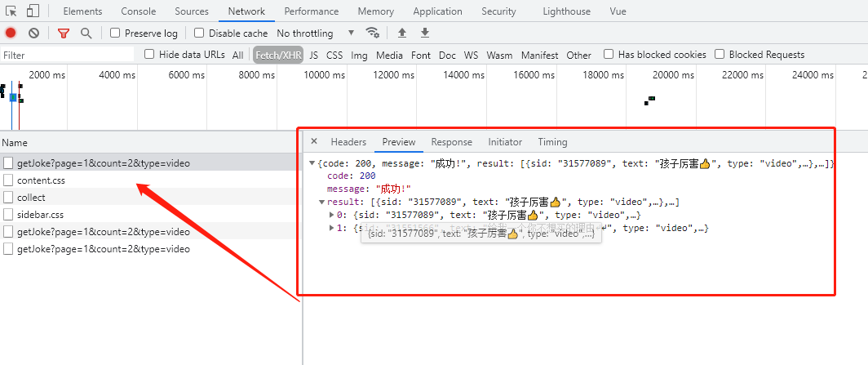This screenshot has height=365, width=868.
Task: Check the Disable cache checkbox
Action: (199, 33)
